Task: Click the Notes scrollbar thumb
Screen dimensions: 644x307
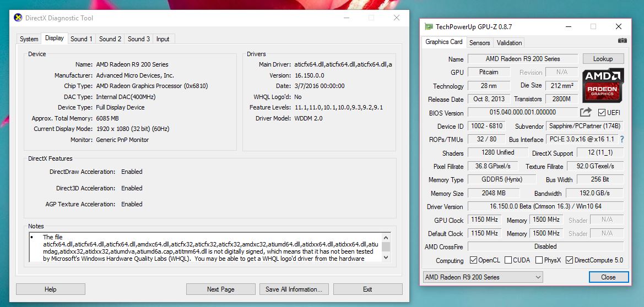Action: point(386,246)
